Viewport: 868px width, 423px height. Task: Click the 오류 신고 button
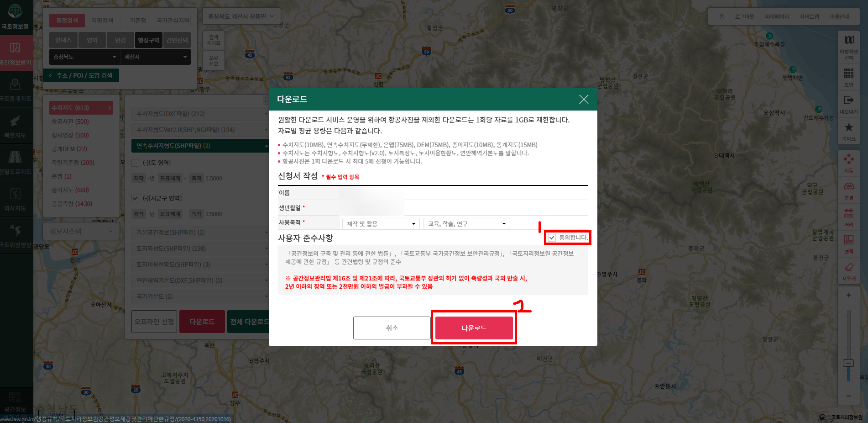tap(214, 61)
